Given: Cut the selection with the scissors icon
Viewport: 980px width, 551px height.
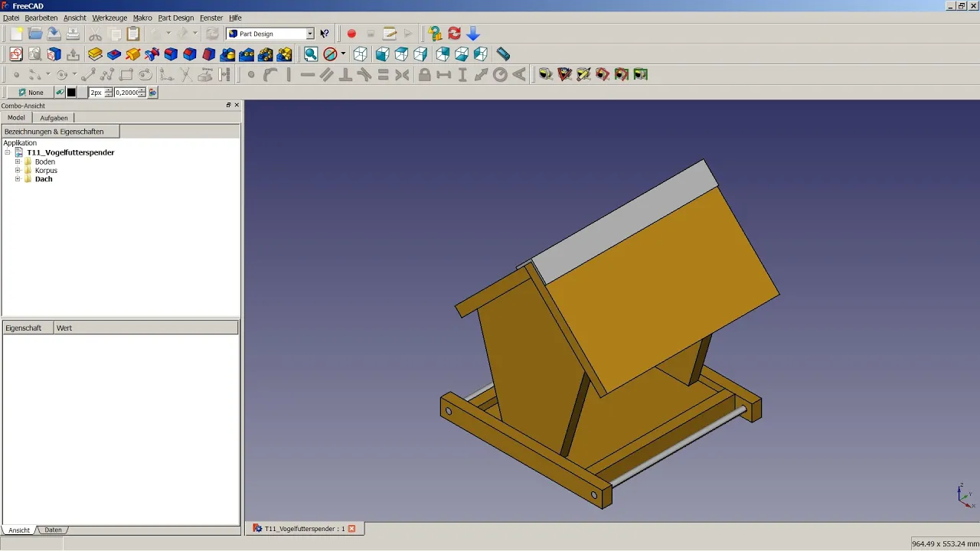Looking at the screenshot, I should click(96, 34).
